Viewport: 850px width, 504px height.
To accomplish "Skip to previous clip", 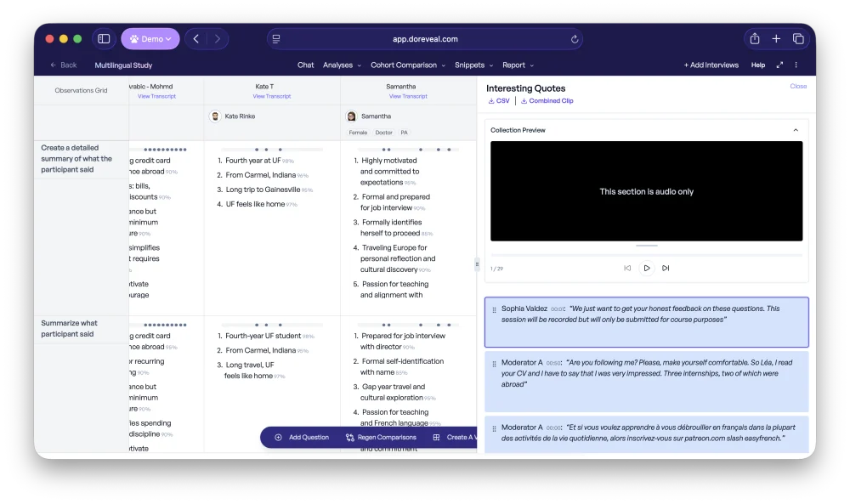I will [x=627, y=269].
